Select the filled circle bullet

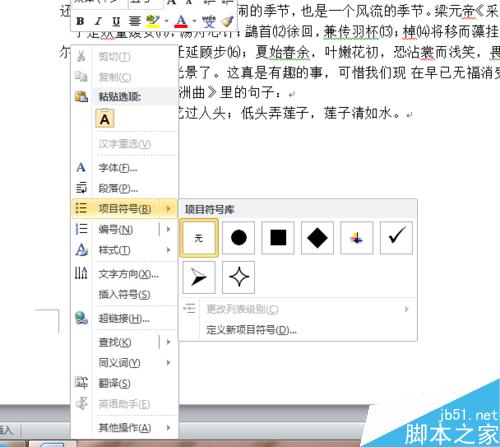238,238
